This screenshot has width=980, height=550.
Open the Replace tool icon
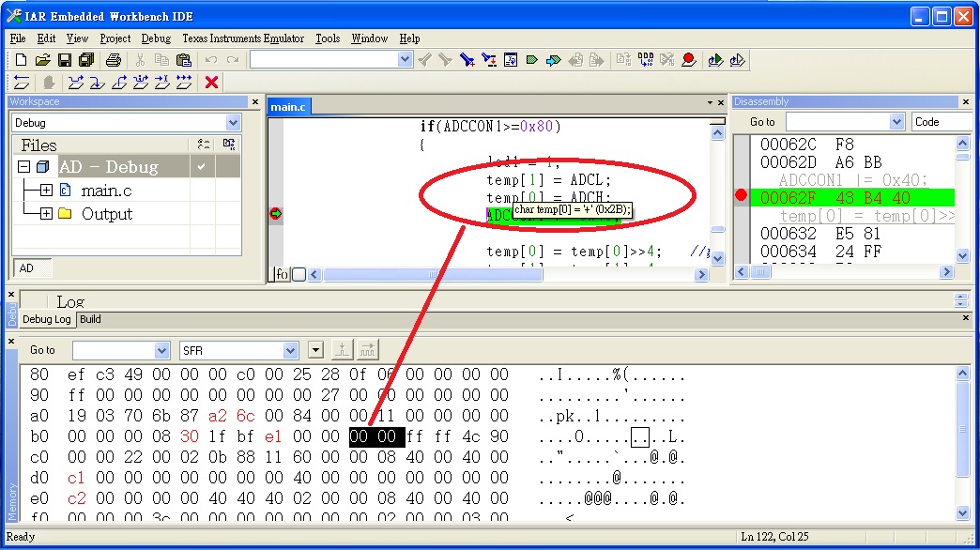(x=489, y=60)
